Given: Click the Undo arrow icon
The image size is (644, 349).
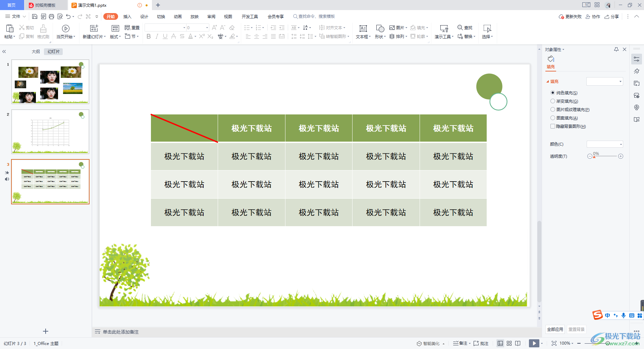Looking at the screenshot, I should [68, 16].
